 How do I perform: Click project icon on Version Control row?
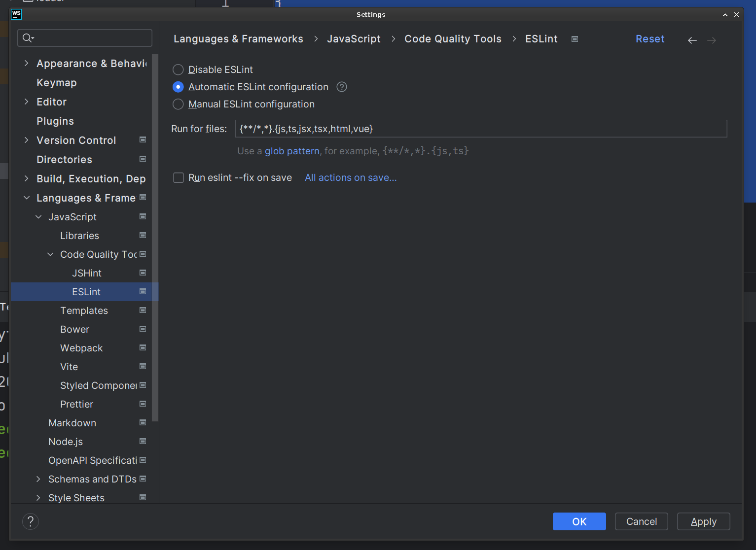pyautogui.click(x=143, y=140)
